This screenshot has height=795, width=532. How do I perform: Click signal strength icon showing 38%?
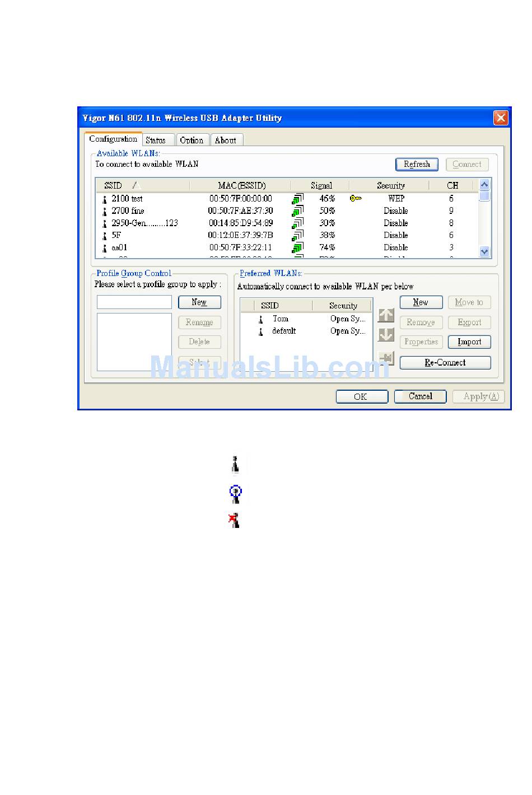click(x=298, y=236)
